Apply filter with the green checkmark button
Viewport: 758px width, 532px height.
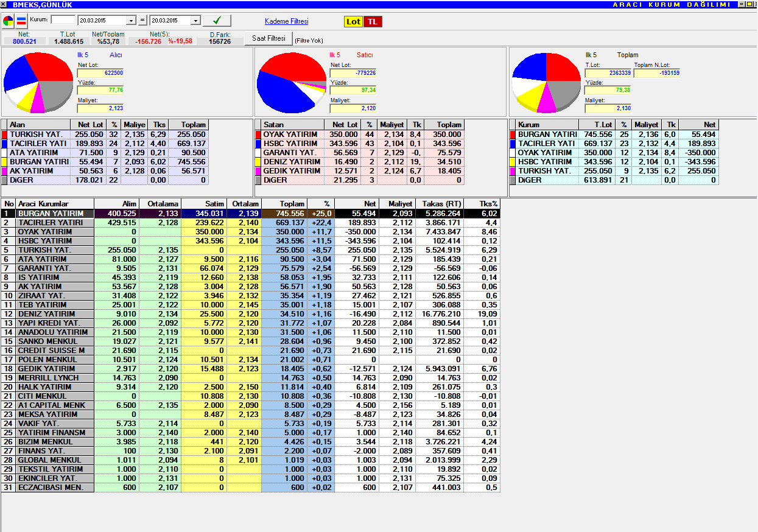click(x=217, y=21)
